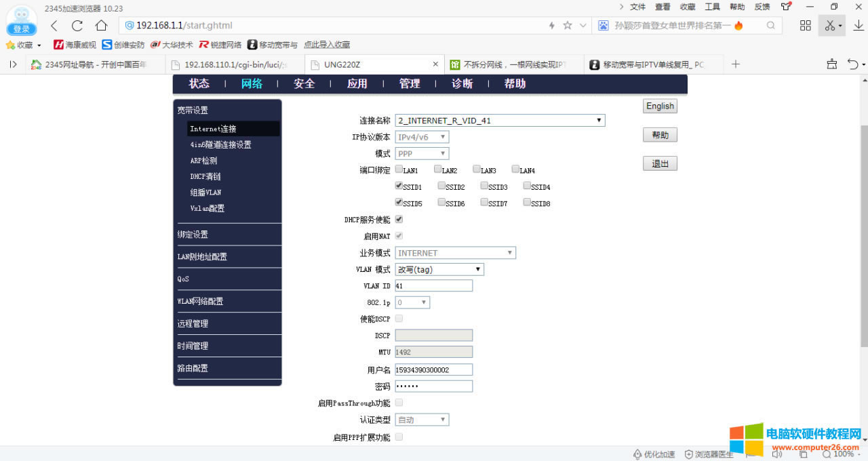
Task: Open Vxlan配置 in the sidebar
Action: 208,209
